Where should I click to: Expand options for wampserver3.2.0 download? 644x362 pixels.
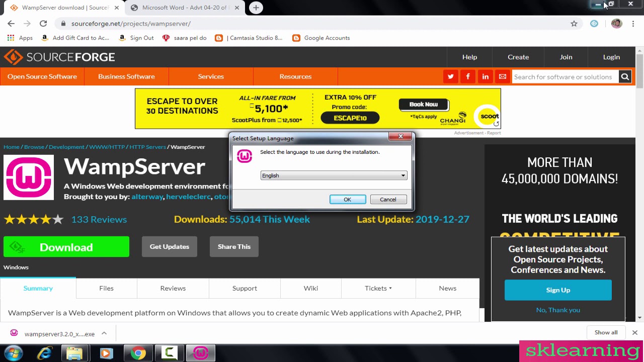coord(104,333)
